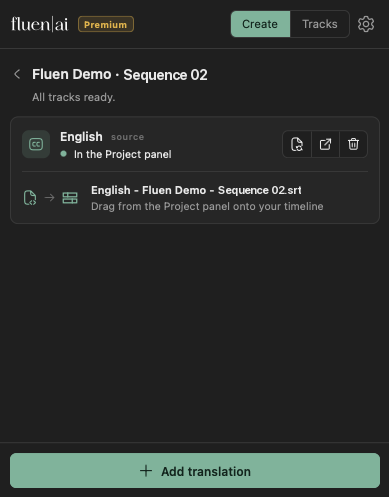Click the English track name label
Screen dimensions: 389x497
click(81, 137)
